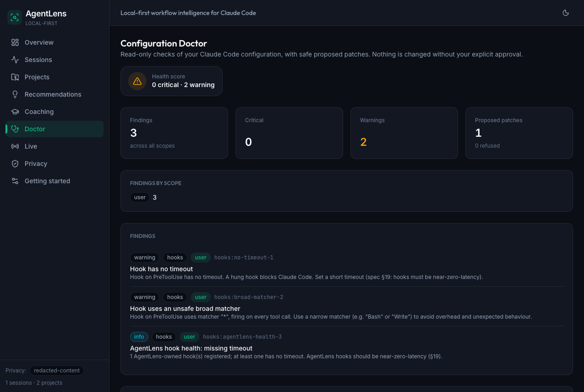Click the Live broadcast icon
The width and height of the screenshot is (584, 392).
(15, 146)
